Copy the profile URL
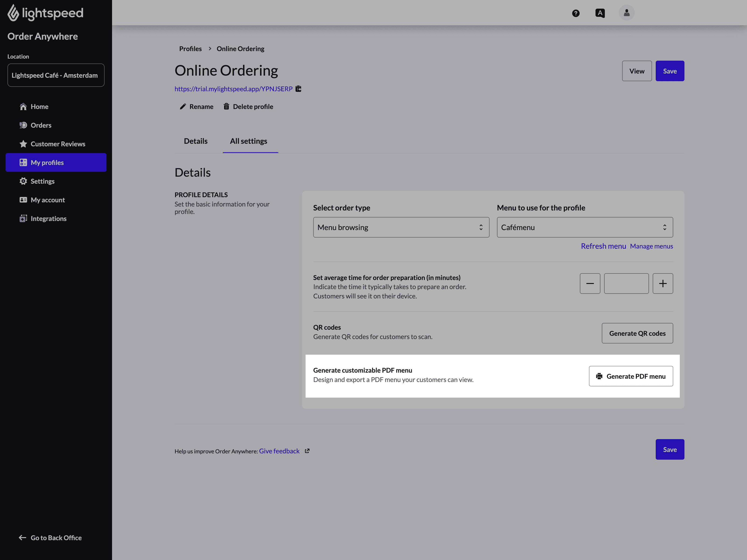747x560 pixels. pos(299,89)
